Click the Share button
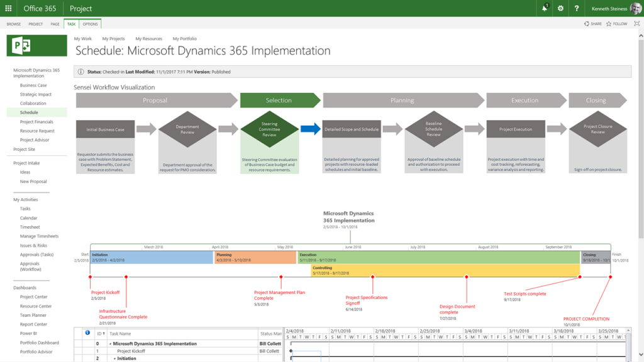644x362 pixels. point(593,24)
